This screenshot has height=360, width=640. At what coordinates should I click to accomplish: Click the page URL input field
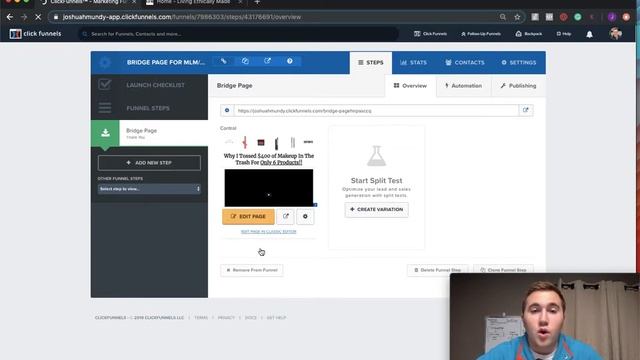376,111
